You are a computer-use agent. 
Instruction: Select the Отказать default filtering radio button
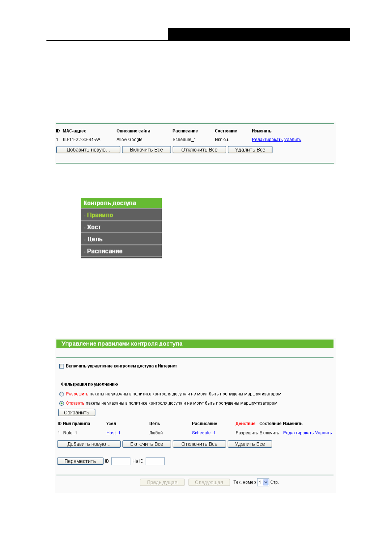tap(62, 403)
